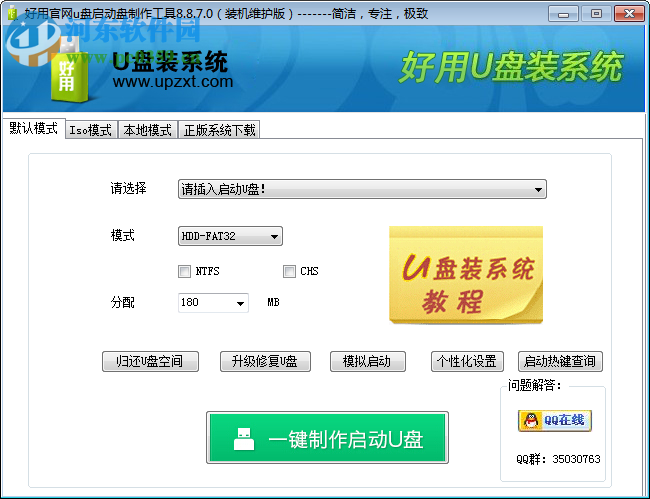Click the green USB drive logo icon
Image resolution: width=650 pixels, height=499 pixels.
tap(70, 70)
